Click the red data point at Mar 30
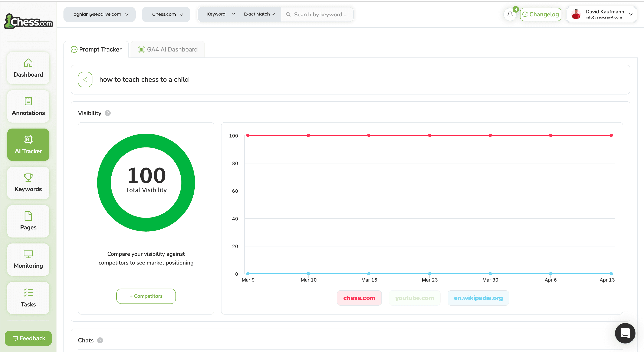This screenshot has height=352, width=644. click(x=490, y=135)
